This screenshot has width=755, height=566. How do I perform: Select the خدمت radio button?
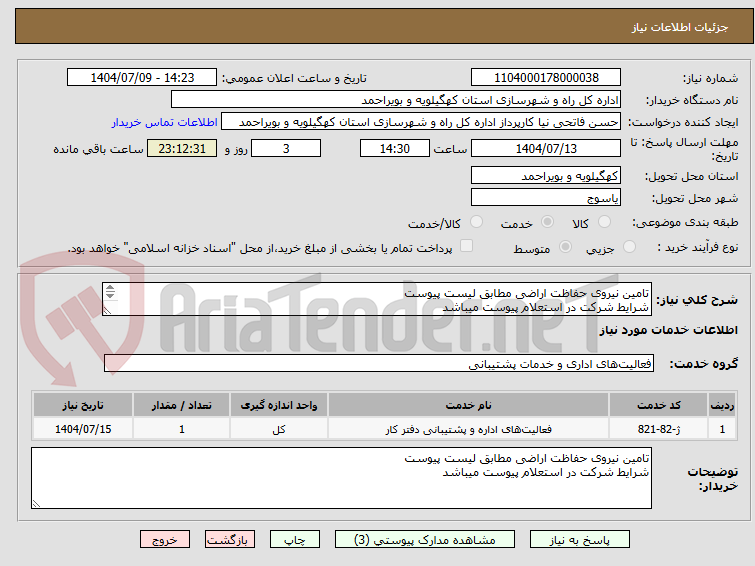[x=547, y=222]
